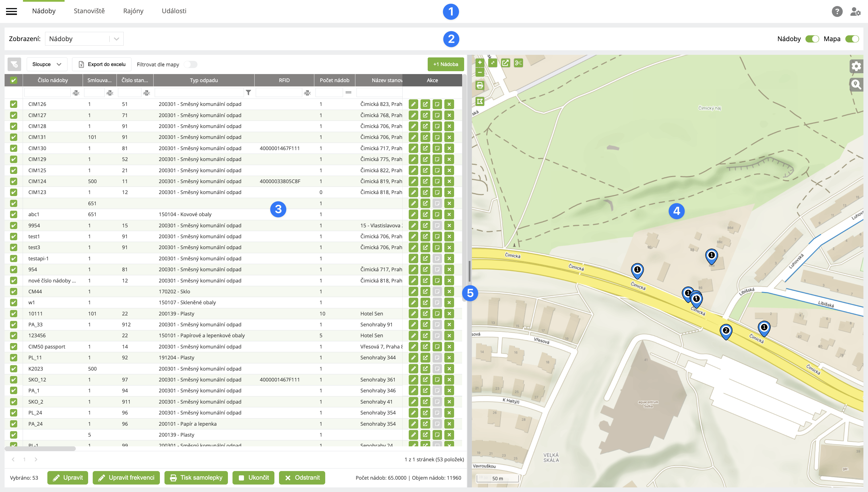Enable Filtrovat dle mapy toggle

(191, 64)
